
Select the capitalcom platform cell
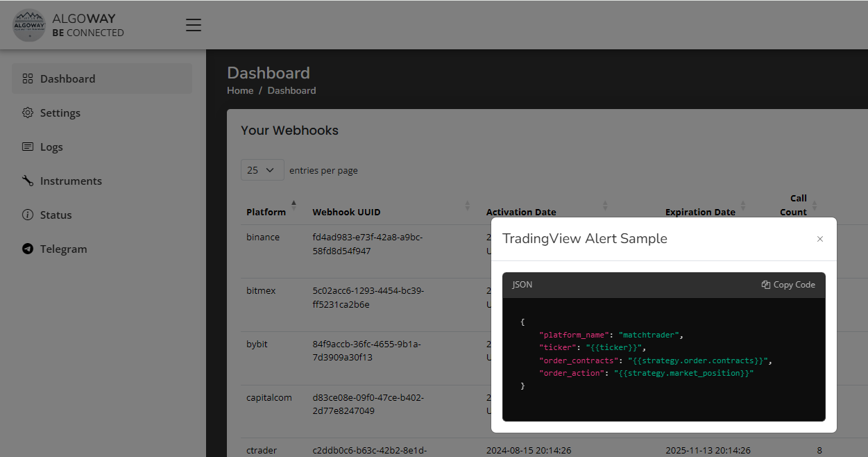(269, 397)
